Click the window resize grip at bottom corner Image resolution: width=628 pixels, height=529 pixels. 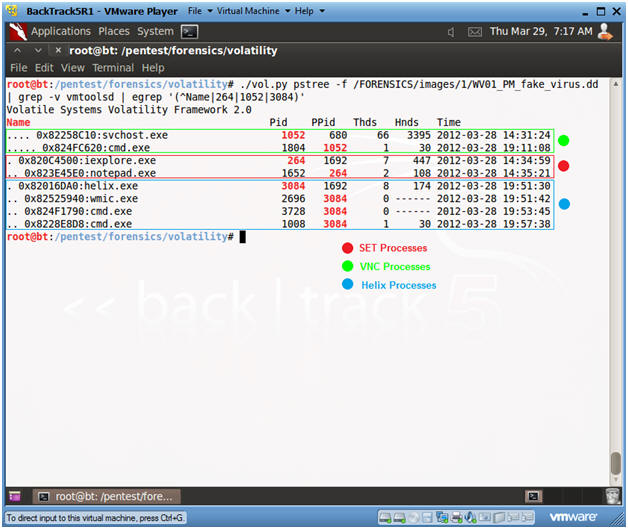click(616, 519)
